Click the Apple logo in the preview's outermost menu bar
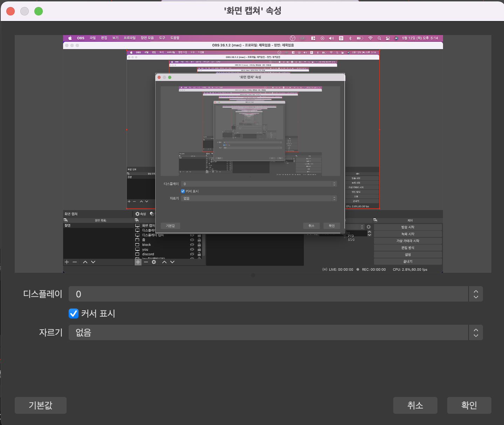 point(70,38)
